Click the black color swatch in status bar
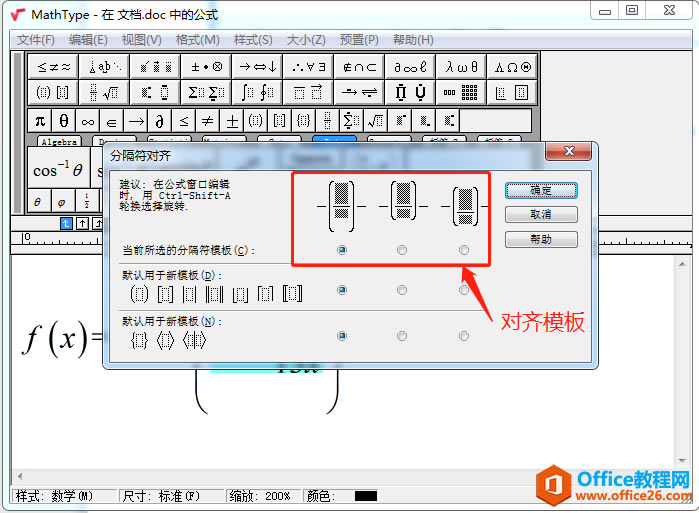Image resolution: width=699 pixels, height=513 pixels. (366, 496)
